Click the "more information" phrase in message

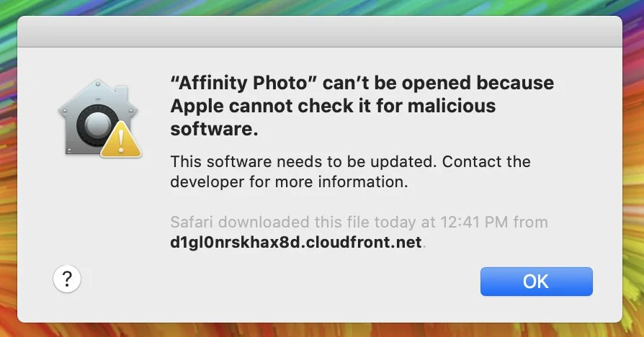coord(341,182)
